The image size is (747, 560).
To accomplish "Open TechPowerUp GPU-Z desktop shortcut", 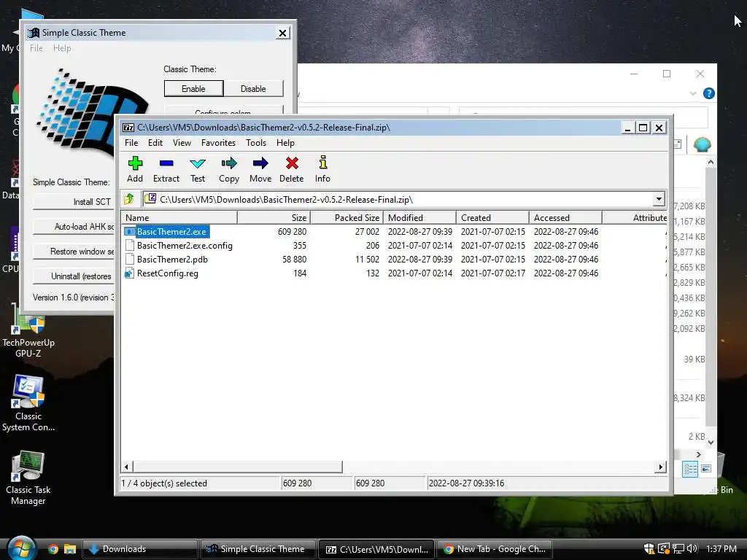I will pos(28,332).
